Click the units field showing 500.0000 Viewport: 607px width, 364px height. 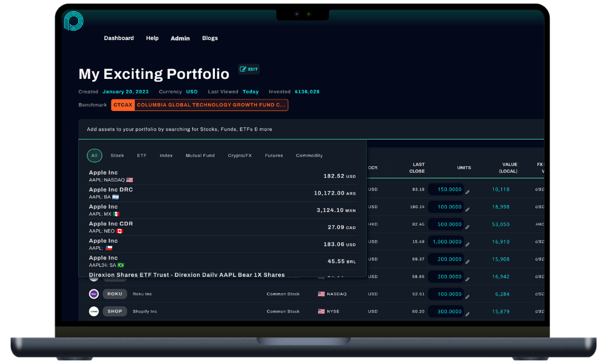click(x=446, y=224)
